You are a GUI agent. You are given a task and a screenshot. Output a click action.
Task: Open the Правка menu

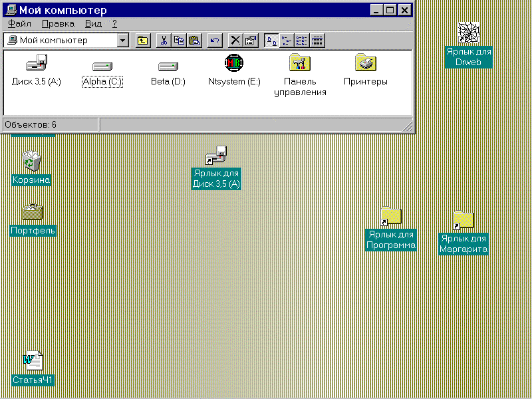point(58,24)
